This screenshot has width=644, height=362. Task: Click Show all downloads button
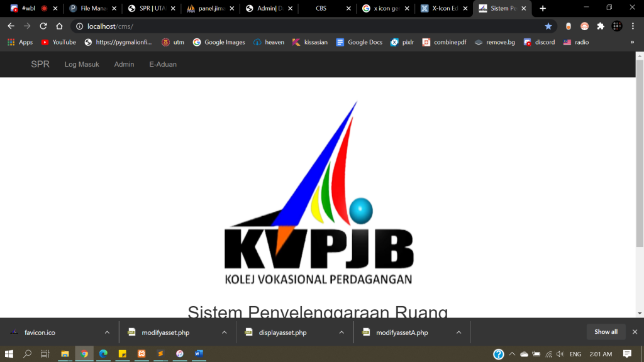(x=606, y=332)
